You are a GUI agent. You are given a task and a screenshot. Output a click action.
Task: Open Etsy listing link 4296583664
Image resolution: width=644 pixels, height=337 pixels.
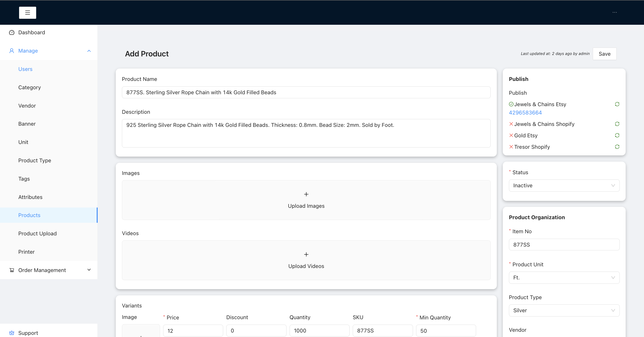pos(525,113)
